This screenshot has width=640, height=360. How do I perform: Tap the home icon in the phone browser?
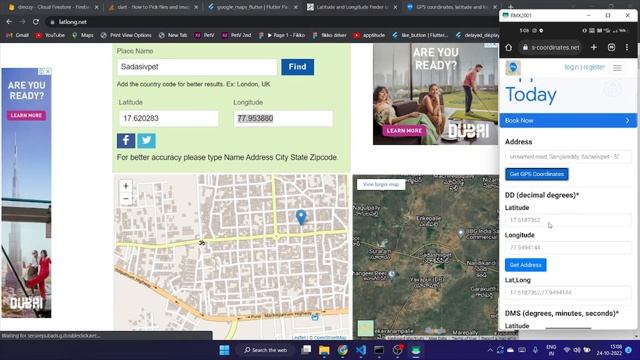[508, 47]
